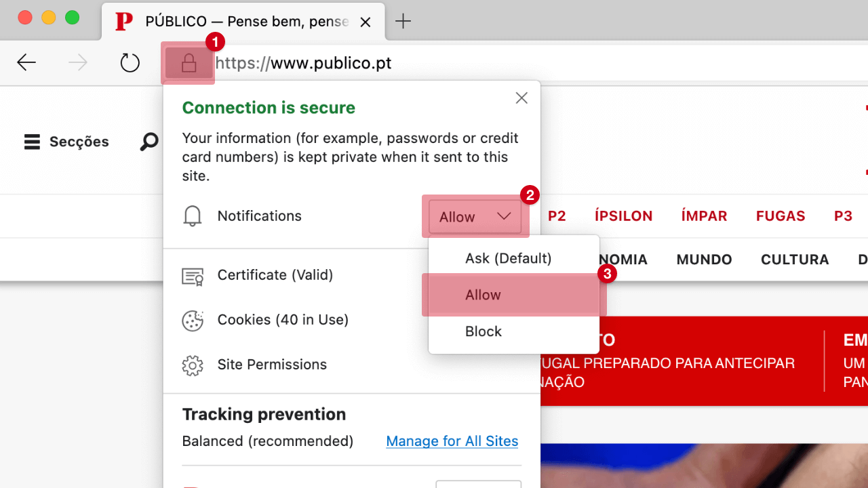868x488 pixels.
Task: Reload the page with refresh icon
Action: 130,63
